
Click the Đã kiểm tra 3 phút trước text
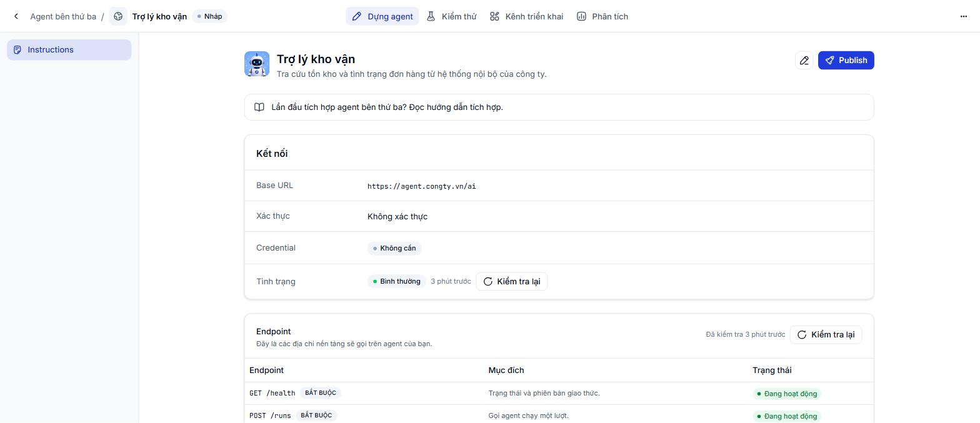(x=746, y=334)
